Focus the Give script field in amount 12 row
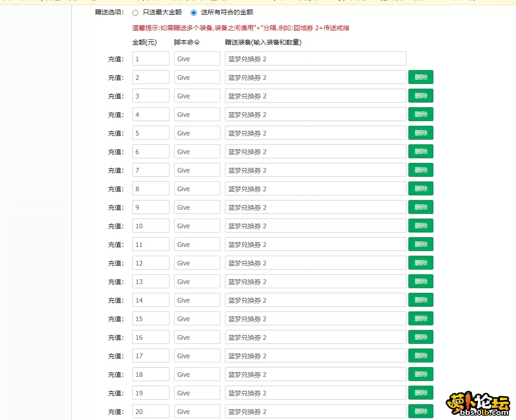Image resolution: width=516 pixels, height=420 pixels. (x=197, y=263)
